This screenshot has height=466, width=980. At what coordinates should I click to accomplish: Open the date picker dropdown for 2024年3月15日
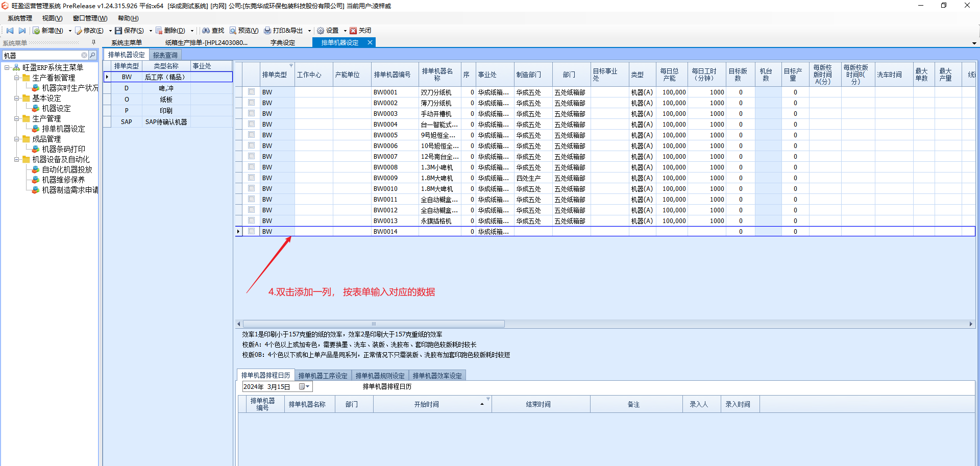tap(305, 386)
